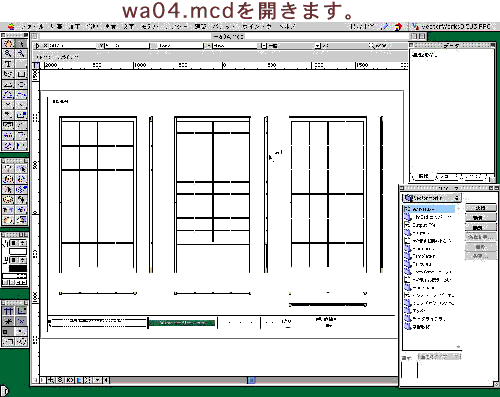Activate the 2D selection arrow tool

point(21,43)
